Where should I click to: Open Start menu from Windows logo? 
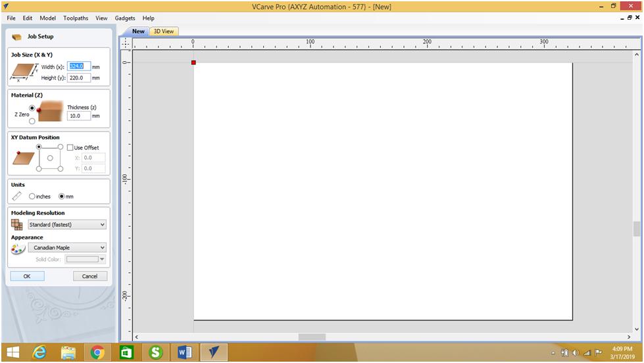point(13,352)
